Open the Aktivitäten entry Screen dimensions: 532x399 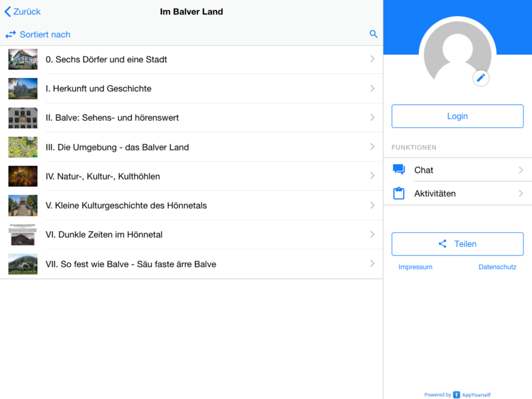[458, 194]
